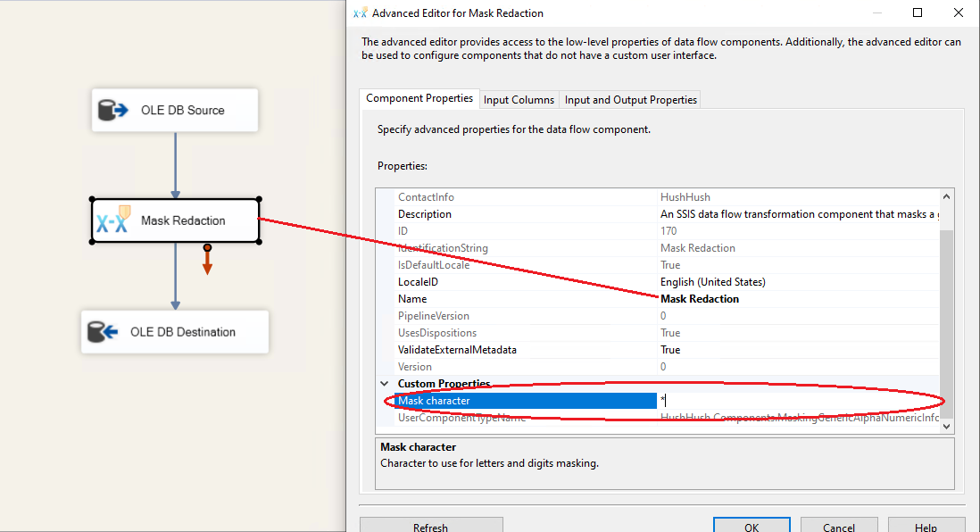Maximize the Advanced Editor window
The height and width of the screenshot is (532, 980).
point(918,13)
